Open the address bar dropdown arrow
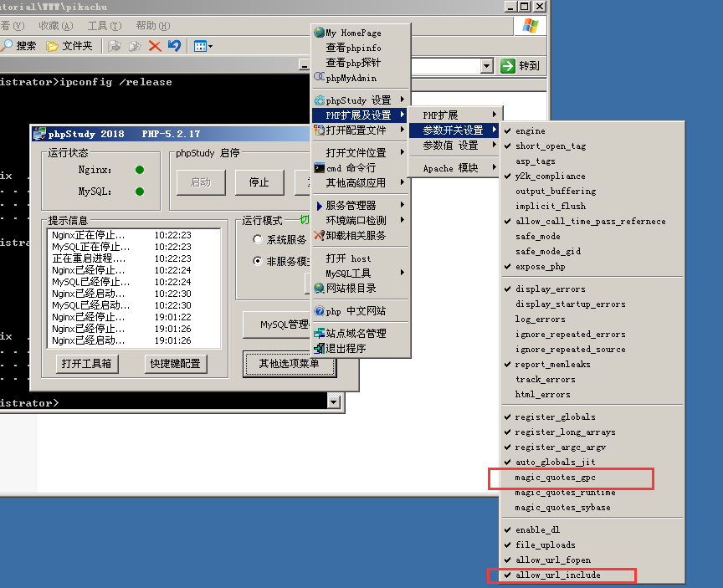723x588 pixels. pos(487,66)
